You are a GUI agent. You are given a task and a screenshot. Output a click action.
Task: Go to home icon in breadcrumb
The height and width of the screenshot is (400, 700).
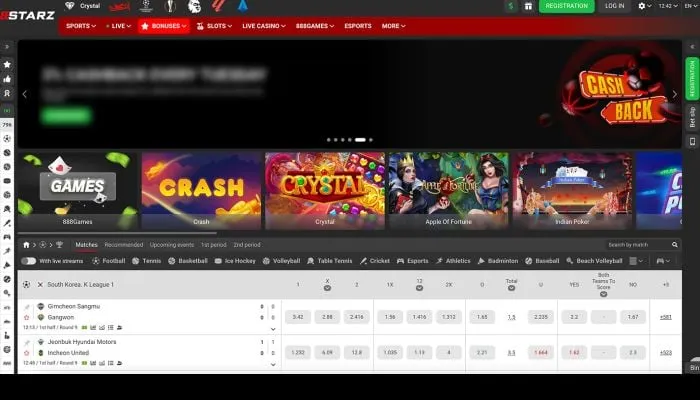(x=26, y=245)
